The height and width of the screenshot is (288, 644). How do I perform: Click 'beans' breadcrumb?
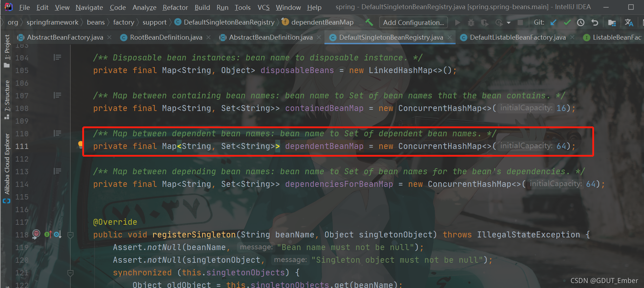click(x=96, y=22)
